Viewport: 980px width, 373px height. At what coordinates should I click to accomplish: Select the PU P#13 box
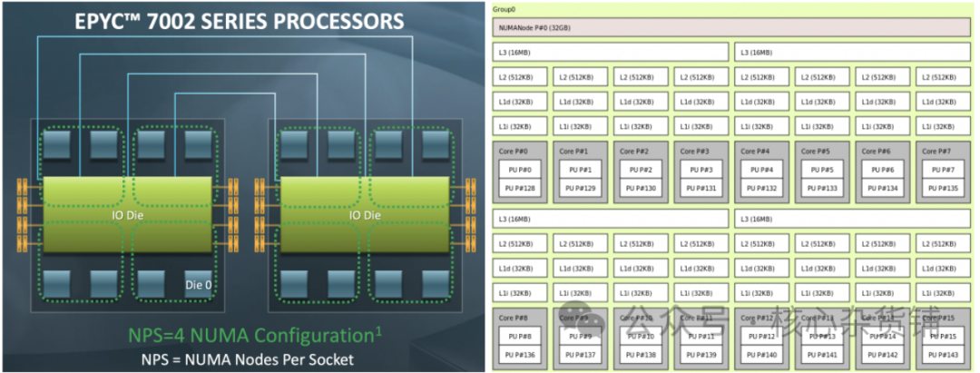click(x=822, y=336)
